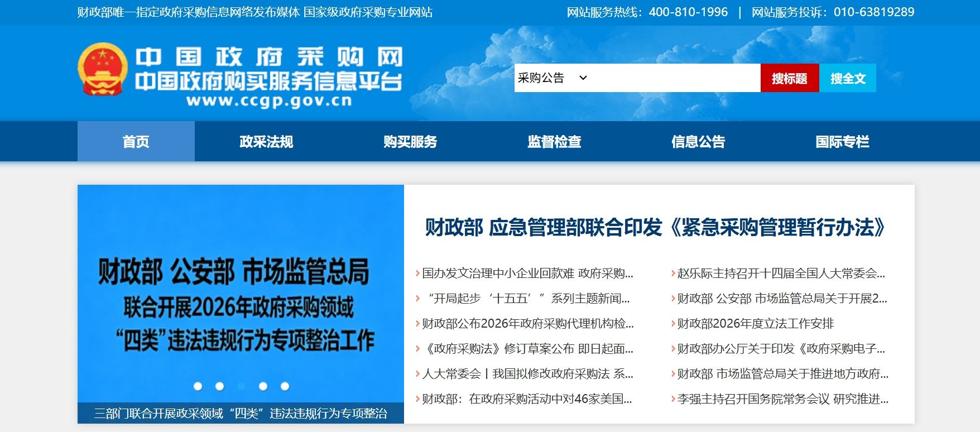Open headline 紧急采购管理暂行办法

[655, 227]
